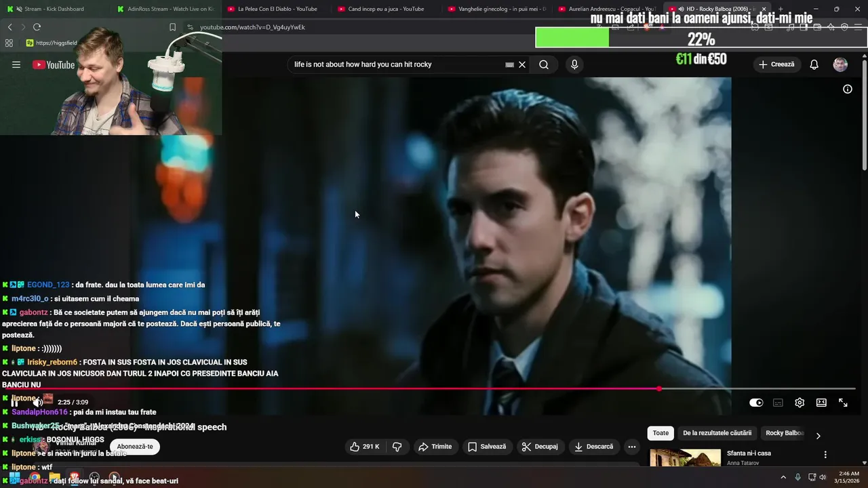Select De la rezultatele căutării chip
The image size is (868, 488).
(717, 433)
